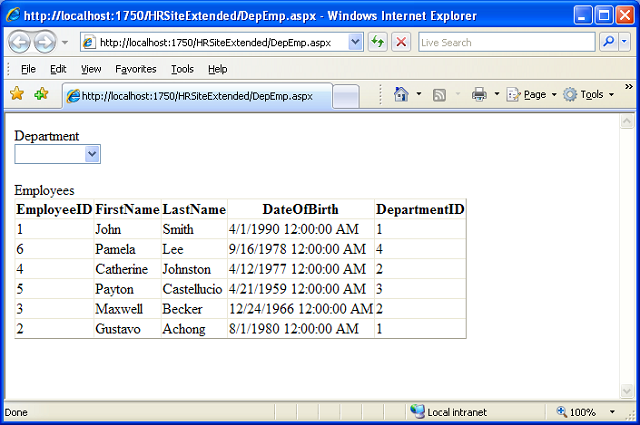Image resolution: width=640 pixels, height=425 pixels.
Task: Click the EmployeeID column header
Action: pos(54,209)
